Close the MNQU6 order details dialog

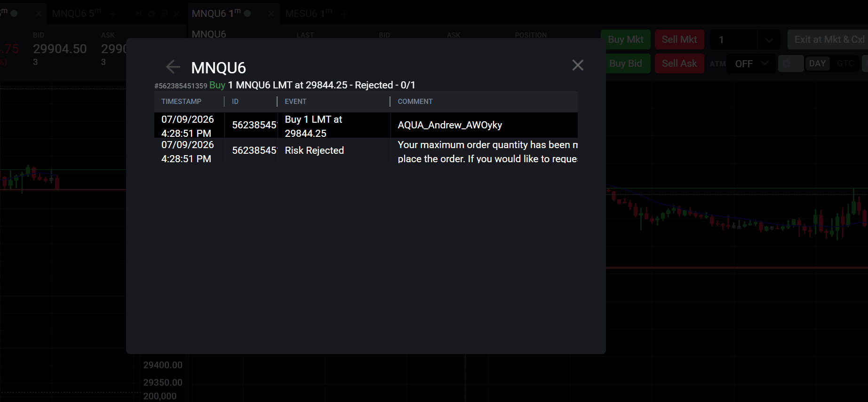[x=578, y=65]
